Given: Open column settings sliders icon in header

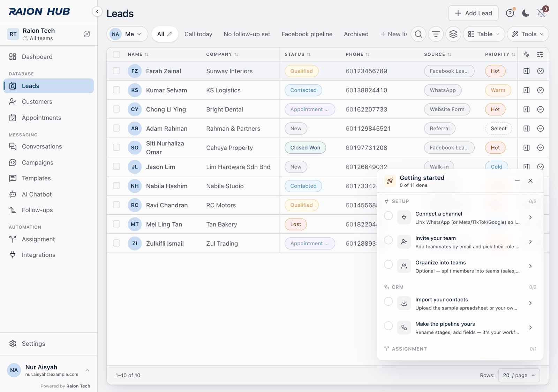Looking at the screenshot, I should point(540,54).
